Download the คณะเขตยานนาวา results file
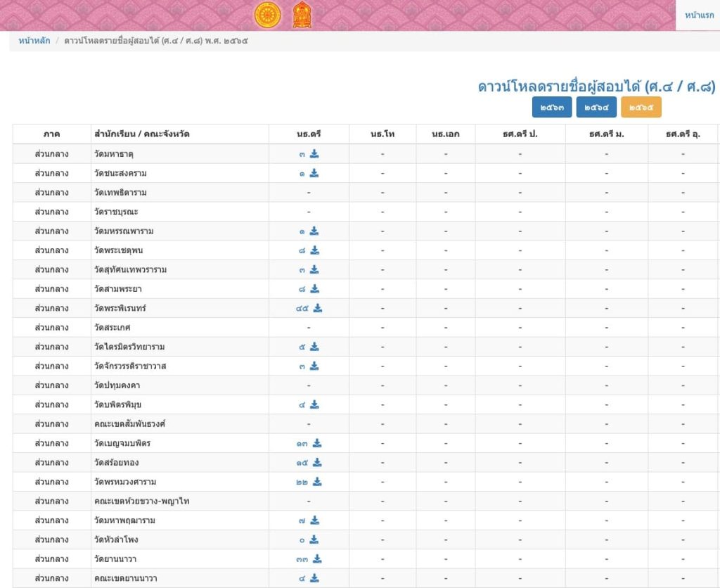Viewport: 720px width, 588px height. [x=314, y=578]
